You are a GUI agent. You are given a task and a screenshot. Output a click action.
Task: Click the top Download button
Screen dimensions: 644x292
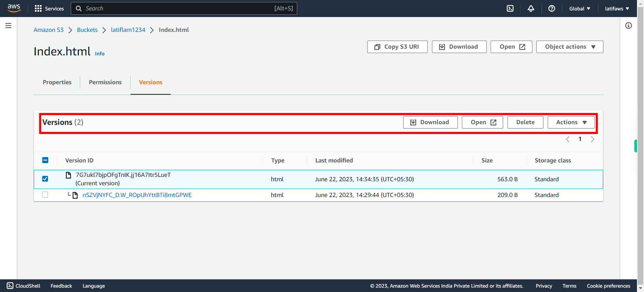coord(459,47)
